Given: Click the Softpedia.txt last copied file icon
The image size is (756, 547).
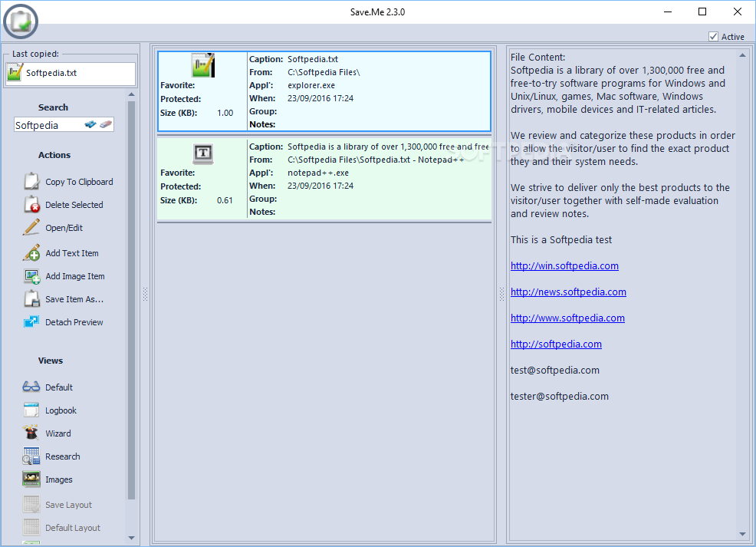Looking at the screenshot, I should 15,73.
